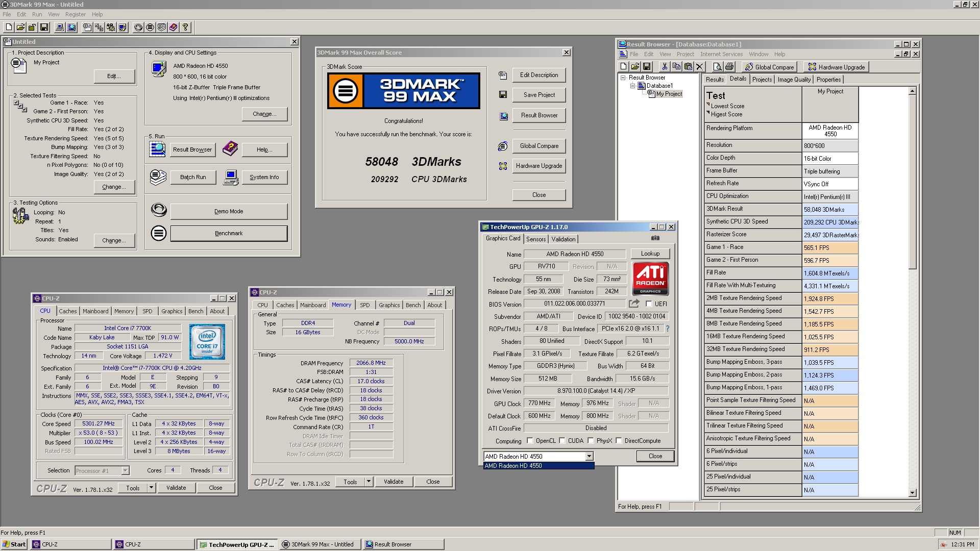The image size is (980, 551).
Task: Click the Print icon in Result Browser toolbar
Action: pos(729,67)
